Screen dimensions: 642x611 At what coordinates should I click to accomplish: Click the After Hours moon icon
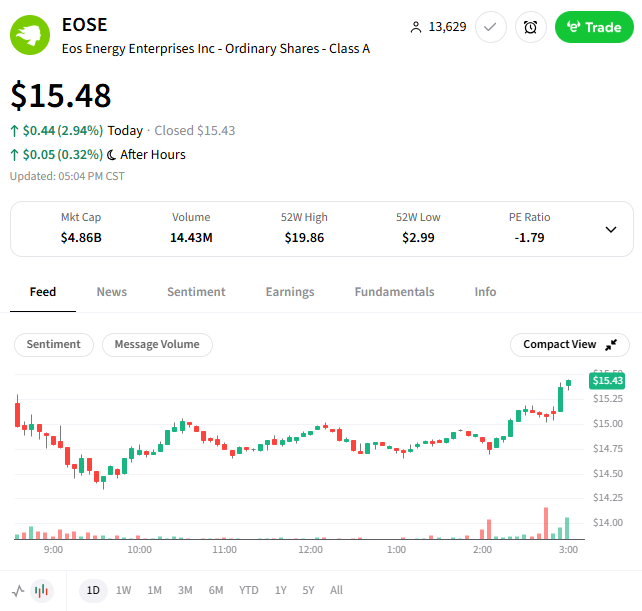tap(111, 155)
